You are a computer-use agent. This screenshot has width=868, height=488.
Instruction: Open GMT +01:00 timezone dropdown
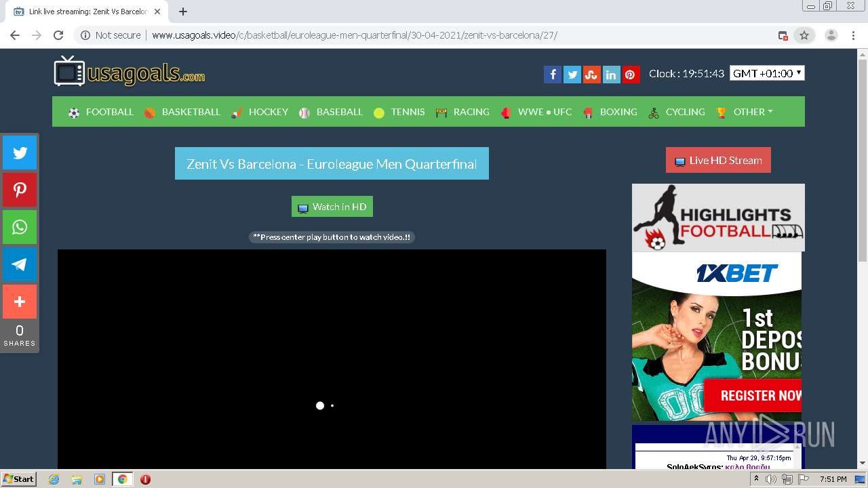pyautogui.click(x=767, y=73)
